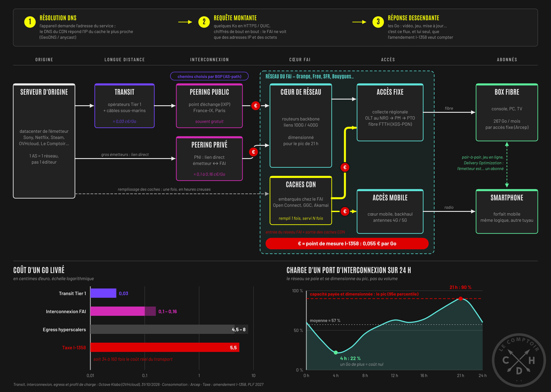Select the Serveur d'origine box

(44, 141)
